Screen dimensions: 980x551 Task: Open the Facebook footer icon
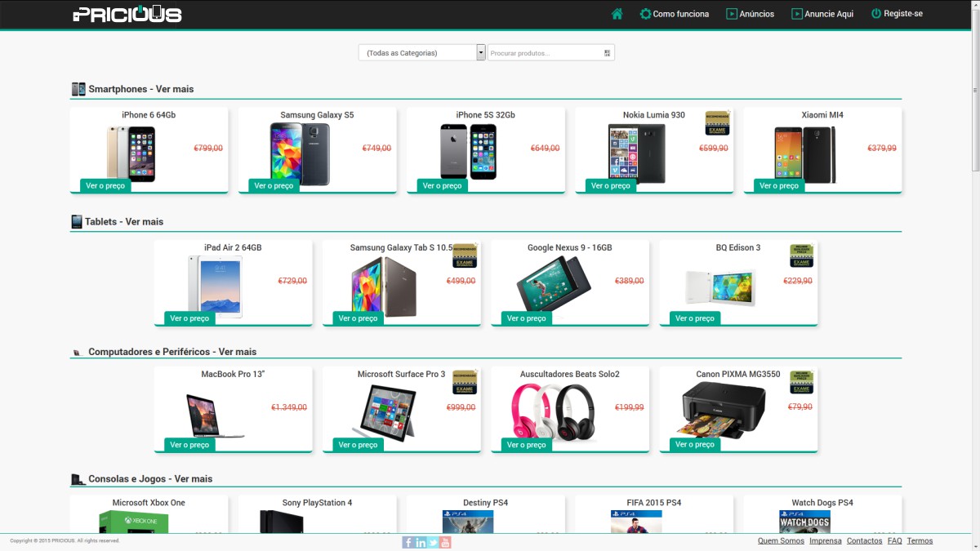coord(408,542)
